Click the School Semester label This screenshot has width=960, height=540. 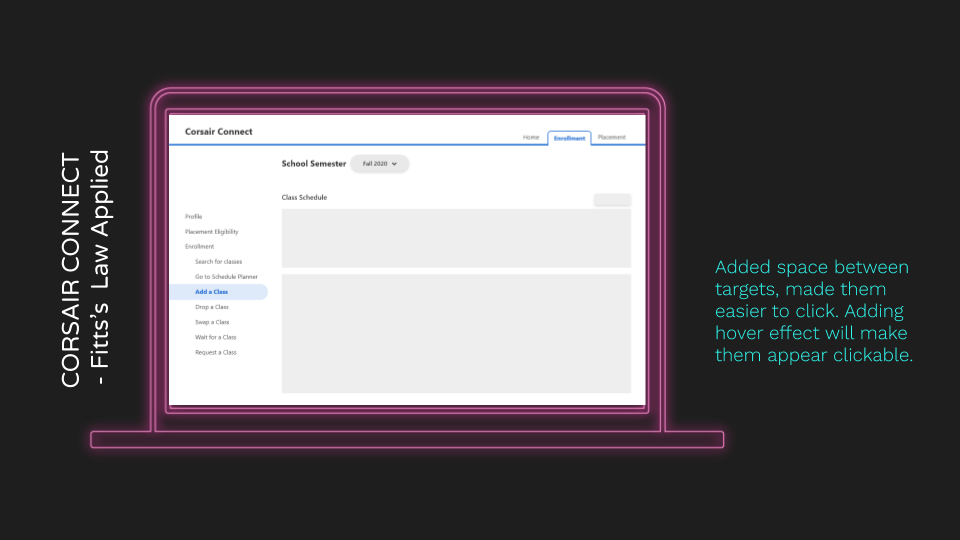[x=313, y=164]
